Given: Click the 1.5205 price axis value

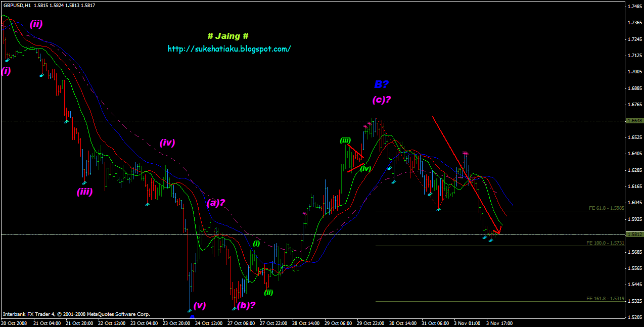Looking at the screenshot, I should [634, 317].
